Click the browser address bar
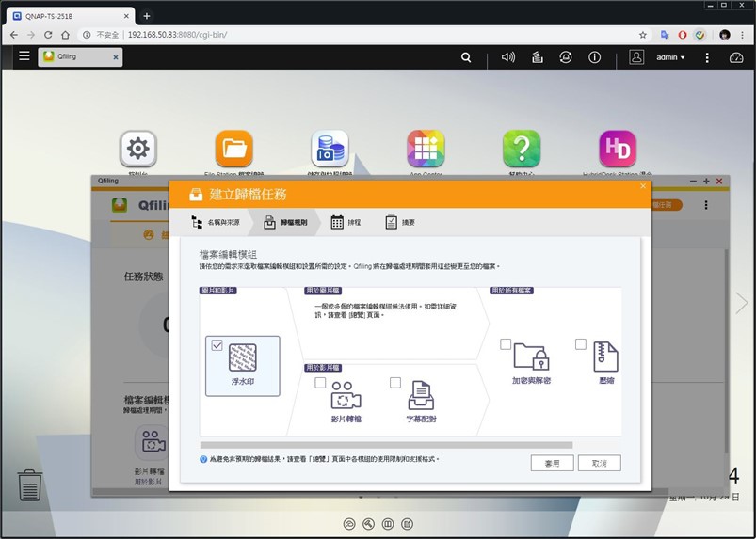 point(360,35)
